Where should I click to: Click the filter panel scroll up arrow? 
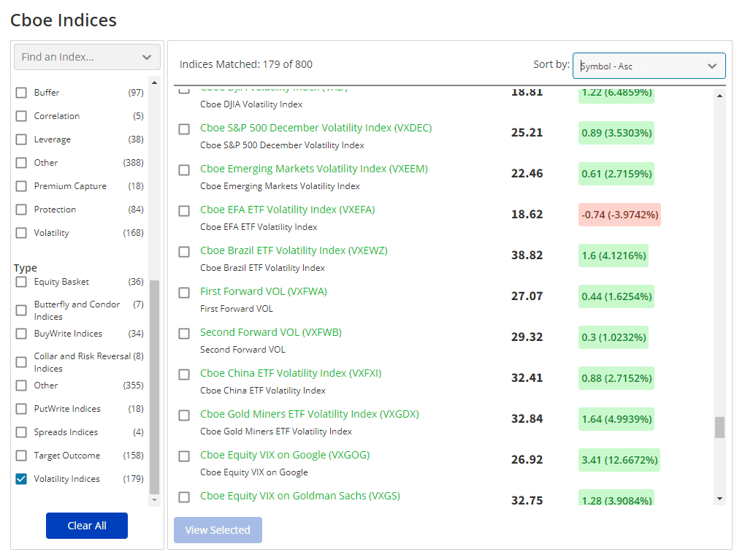[x=154, y=83]
